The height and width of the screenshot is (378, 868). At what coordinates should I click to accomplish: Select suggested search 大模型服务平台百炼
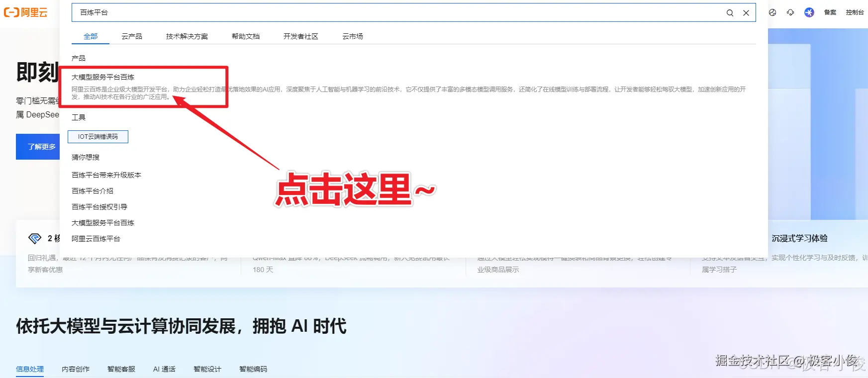pos(103,223)
